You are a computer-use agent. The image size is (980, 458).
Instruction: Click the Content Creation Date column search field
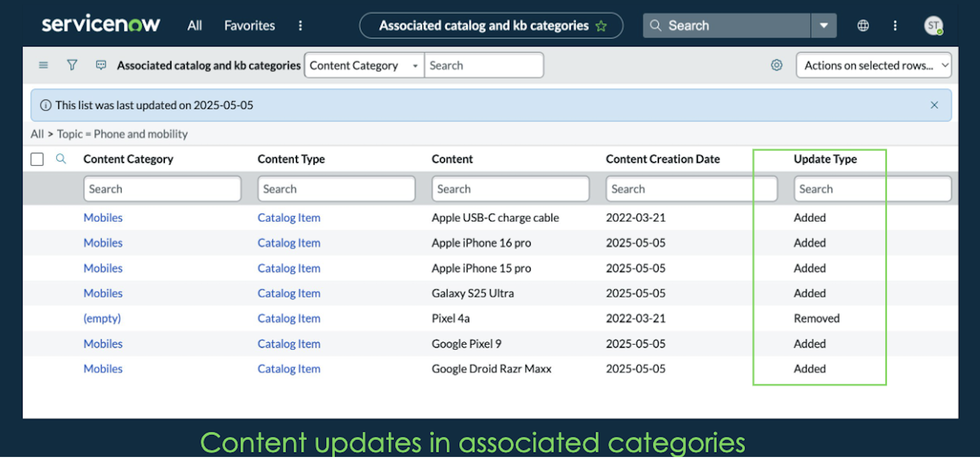point(692,189)
